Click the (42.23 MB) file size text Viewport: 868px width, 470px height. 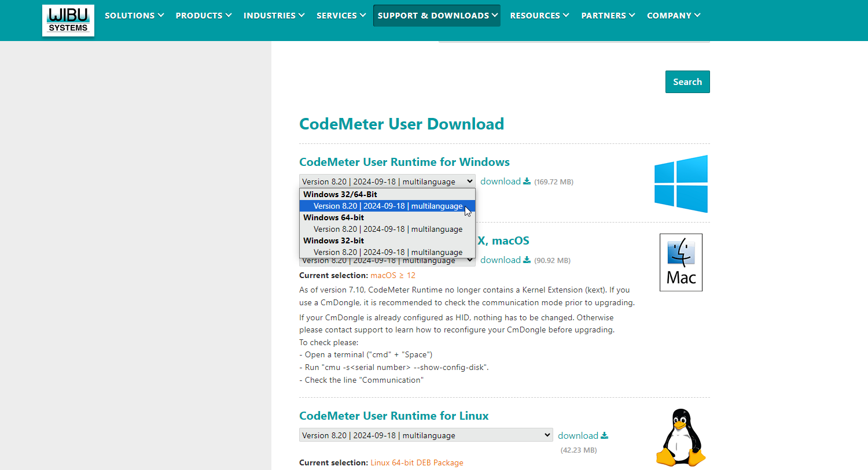point(579,450)
